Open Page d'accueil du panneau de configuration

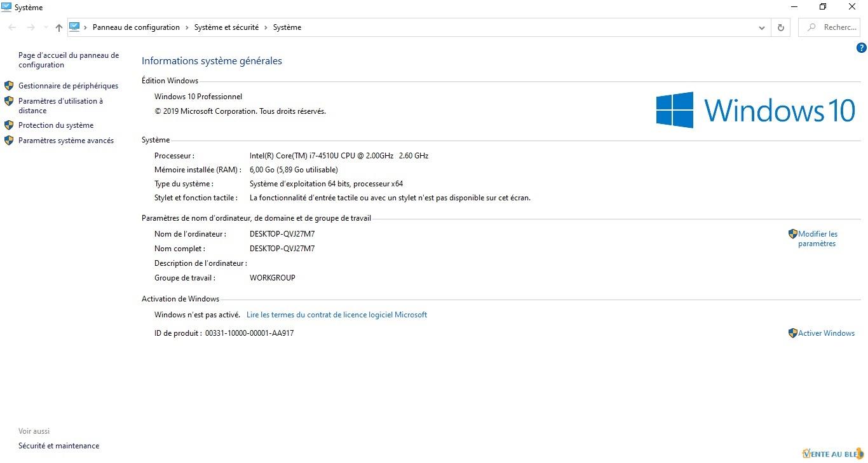point(69,60)
